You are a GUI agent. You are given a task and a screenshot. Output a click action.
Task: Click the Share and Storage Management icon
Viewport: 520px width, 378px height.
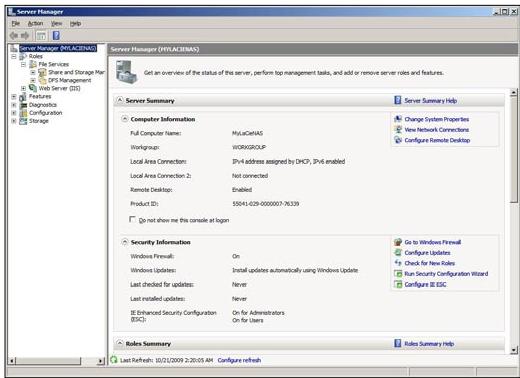coord(42,72)
